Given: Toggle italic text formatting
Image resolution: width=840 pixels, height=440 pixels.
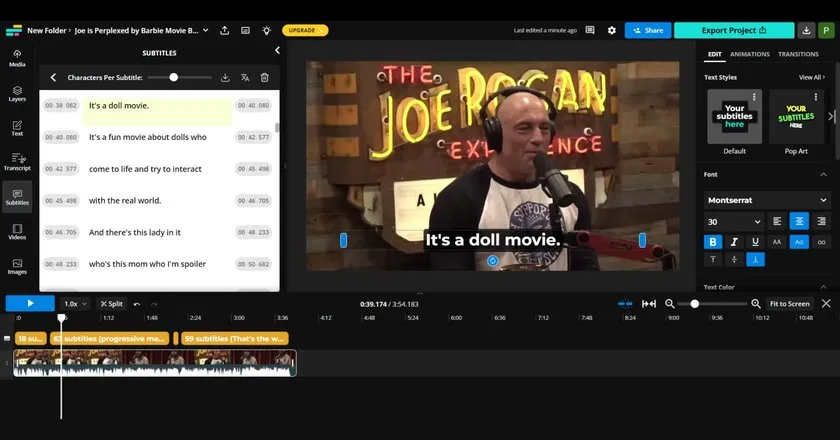Looking at the screenshot, I should 734,242.
